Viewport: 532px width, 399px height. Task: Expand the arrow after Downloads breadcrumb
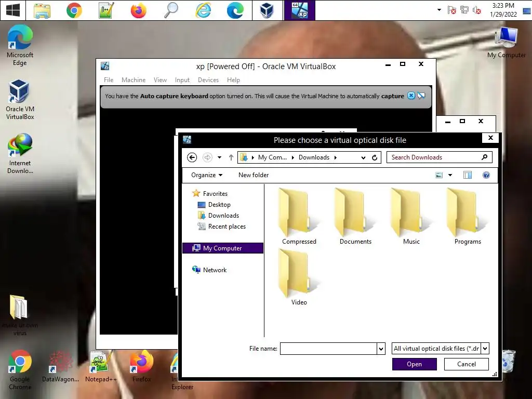[336, 157]
